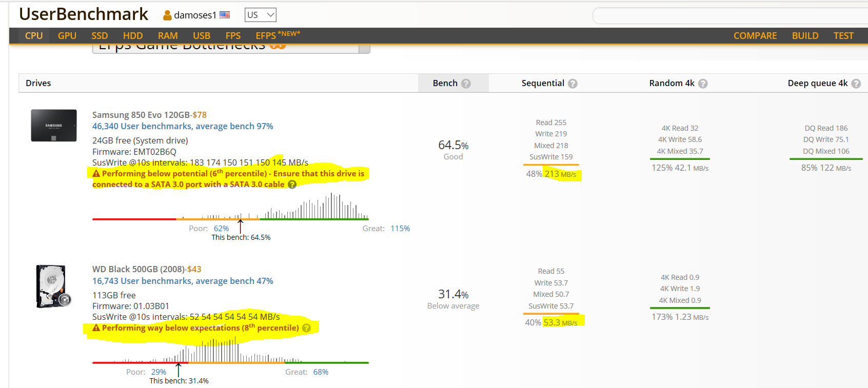Click the 85% 122 MB/s deep queue value
This screenshot has height=388, width=868.
(826, 168)
